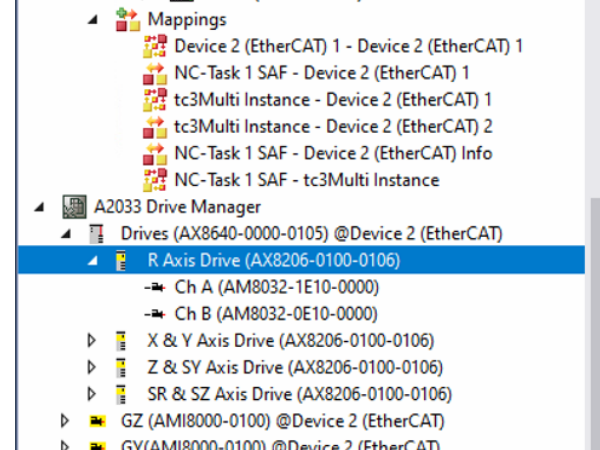Screen dimensions: 600x450
Task: Click the A2033 Drive Manager icon
Action: click(x=72, y=207)
